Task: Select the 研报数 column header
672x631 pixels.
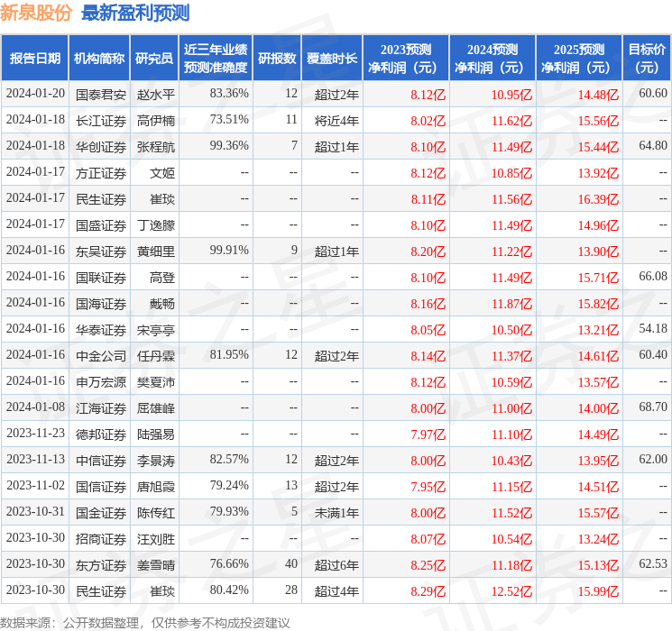Action: tap(277, 59)
